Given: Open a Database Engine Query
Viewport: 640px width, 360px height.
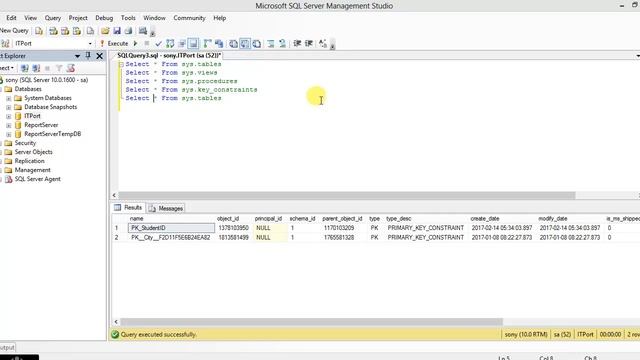Looking at the screenshot, I should (x=39, y=31).
